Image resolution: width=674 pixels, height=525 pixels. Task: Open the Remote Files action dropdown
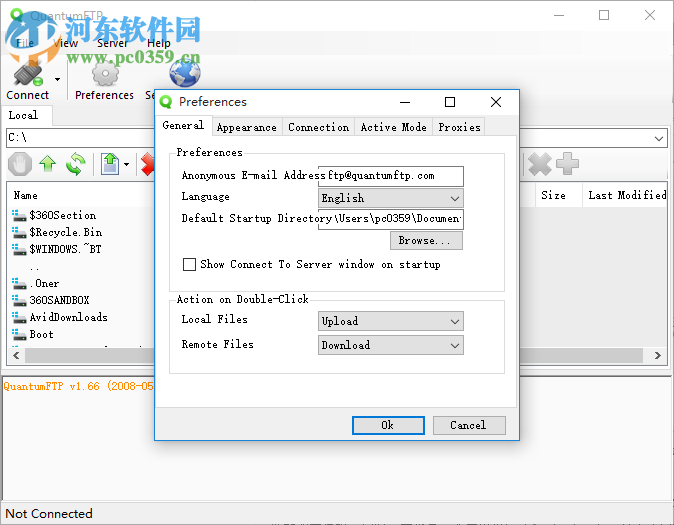[391, 345]
